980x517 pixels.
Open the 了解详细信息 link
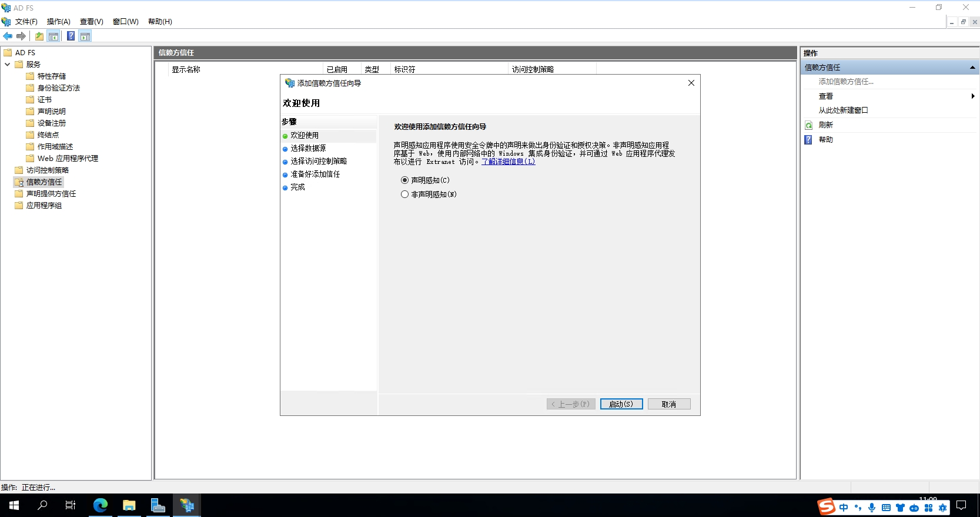pyautogui.click(x=508, y=162)
